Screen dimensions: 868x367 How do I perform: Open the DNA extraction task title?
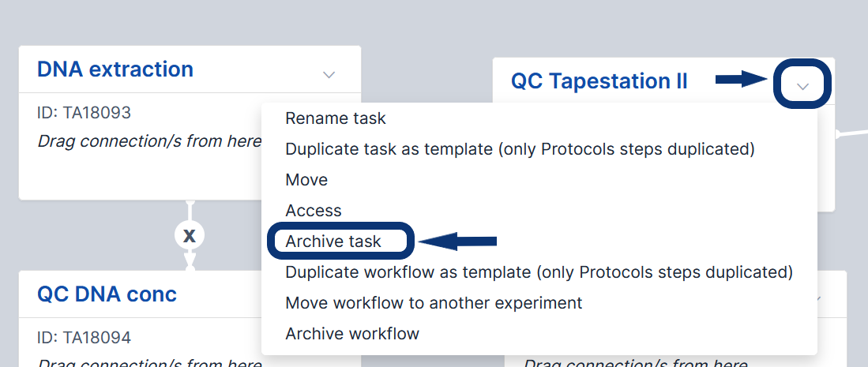[115, 69]
